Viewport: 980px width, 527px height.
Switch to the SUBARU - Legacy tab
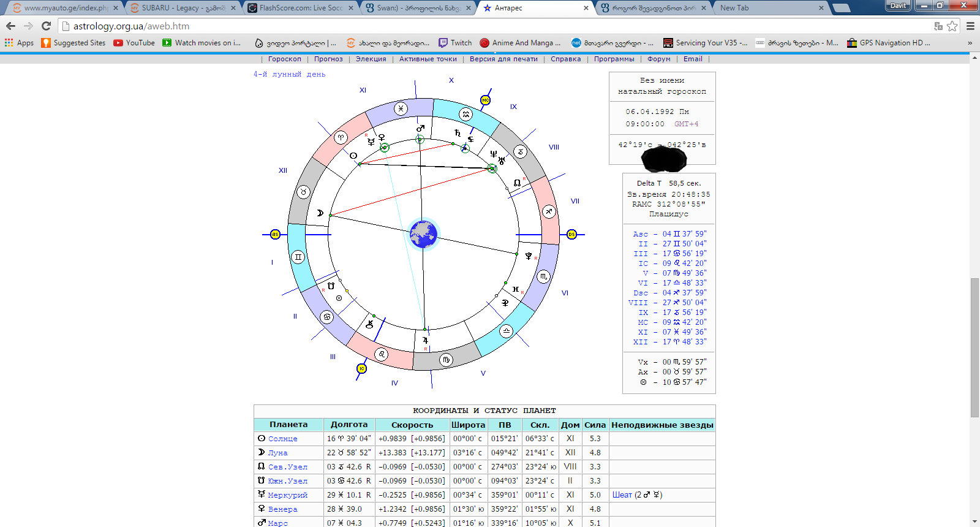click(182, 8)
